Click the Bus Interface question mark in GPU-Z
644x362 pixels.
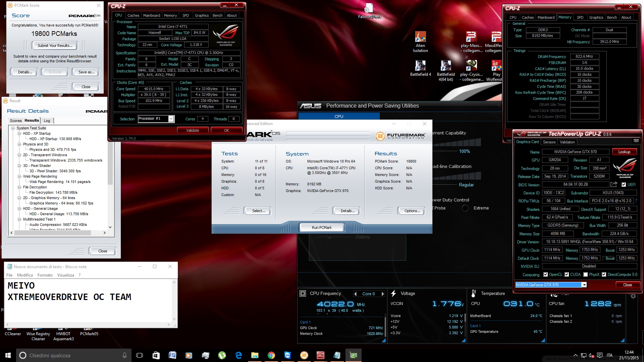tap(636, 201)
